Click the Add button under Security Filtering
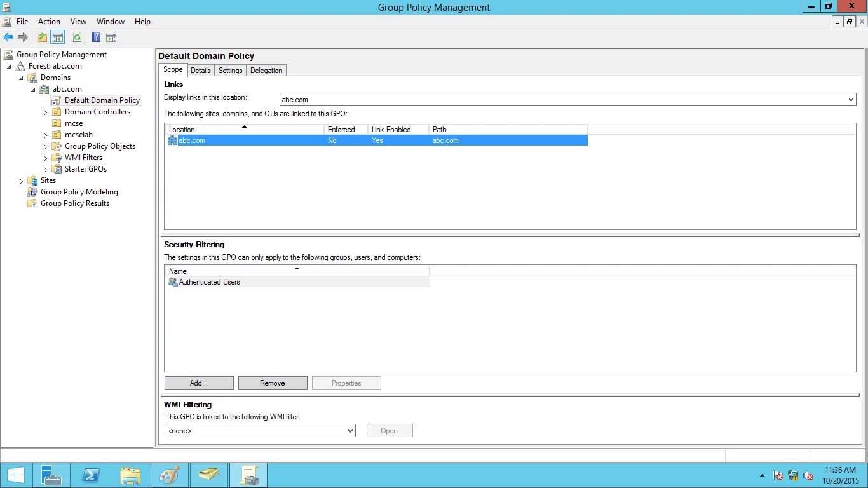 click(198, 383)
